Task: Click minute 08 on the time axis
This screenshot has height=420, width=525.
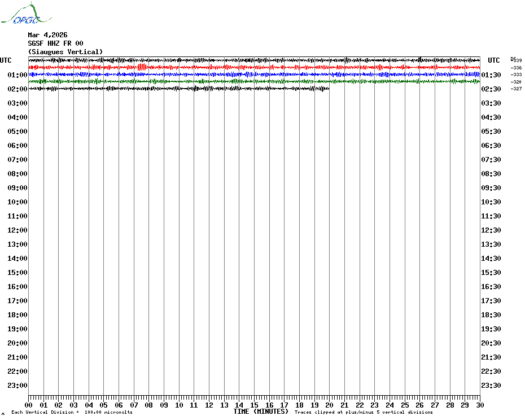Action: coord(148,405)
